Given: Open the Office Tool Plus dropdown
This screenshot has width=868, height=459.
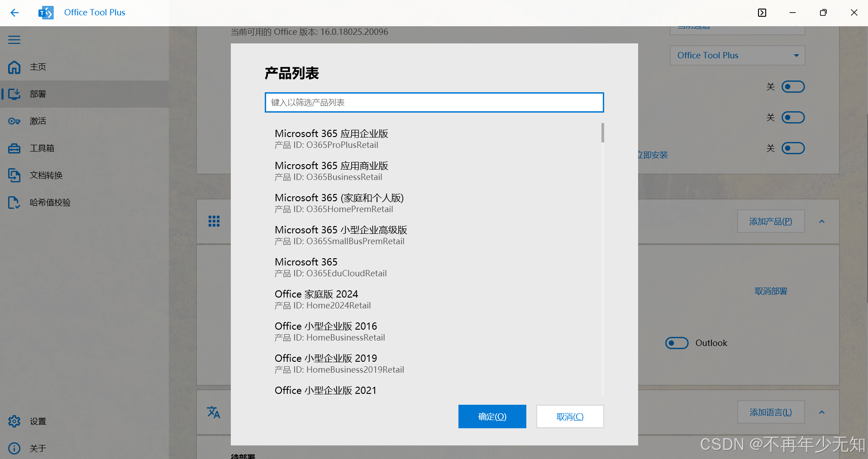Looking at the screenshot, I should coord(738,55).
